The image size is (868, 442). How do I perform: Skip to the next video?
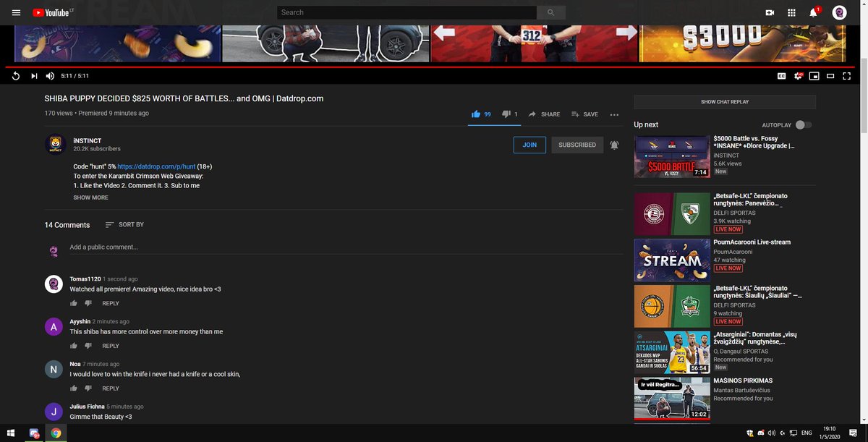point(34,76)
